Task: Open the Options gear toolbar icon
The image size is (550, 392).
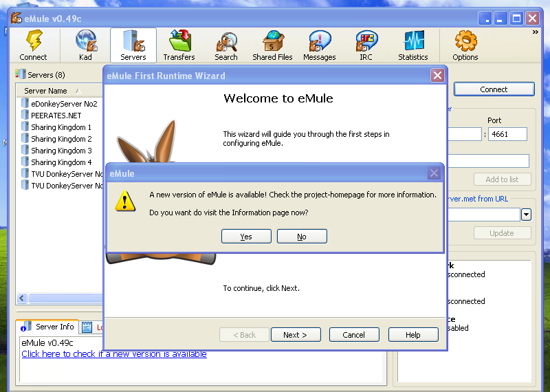Action: (466, 41)
